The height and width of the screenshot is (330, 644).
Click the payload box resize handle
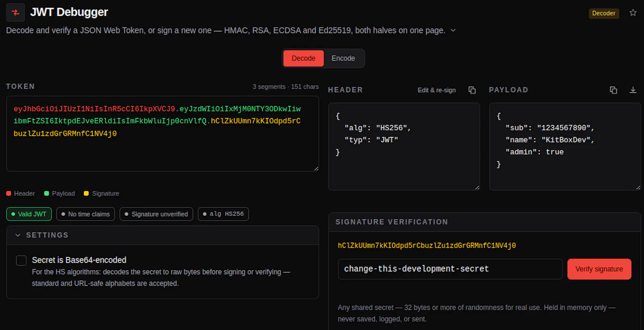point(638,187)
